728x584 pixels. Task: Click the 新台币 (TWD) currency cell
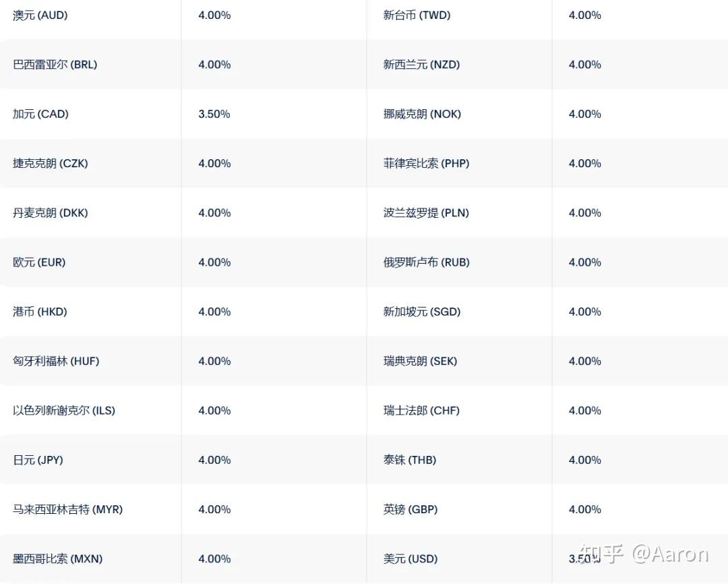[417, 15]
